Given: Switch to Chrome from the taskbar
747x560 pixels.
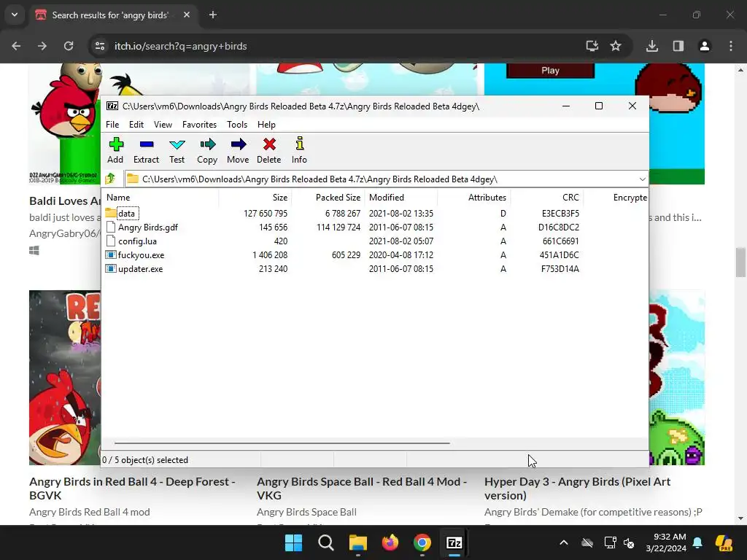Looking at the screenshot, I should [422, 542].
